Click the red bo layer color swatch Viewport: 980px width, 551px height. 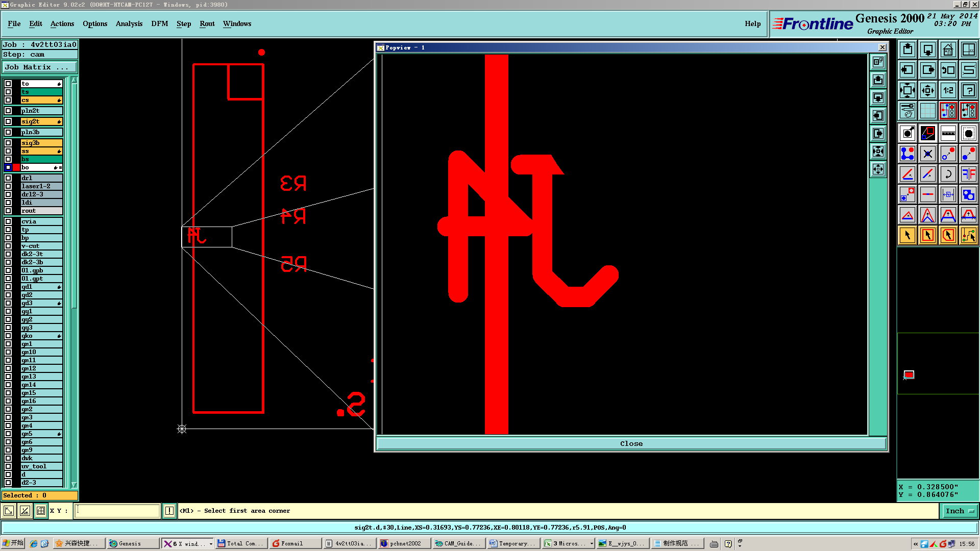point(16,167)
